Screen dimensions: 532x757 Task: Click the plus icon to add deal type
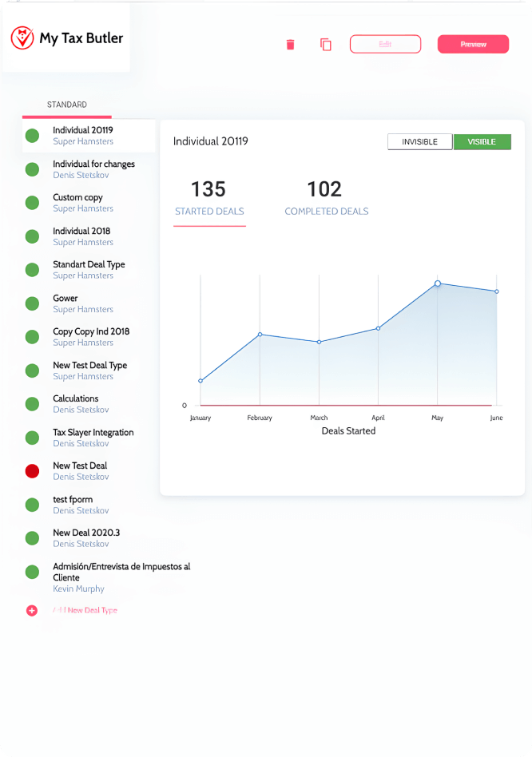[32, 611]
